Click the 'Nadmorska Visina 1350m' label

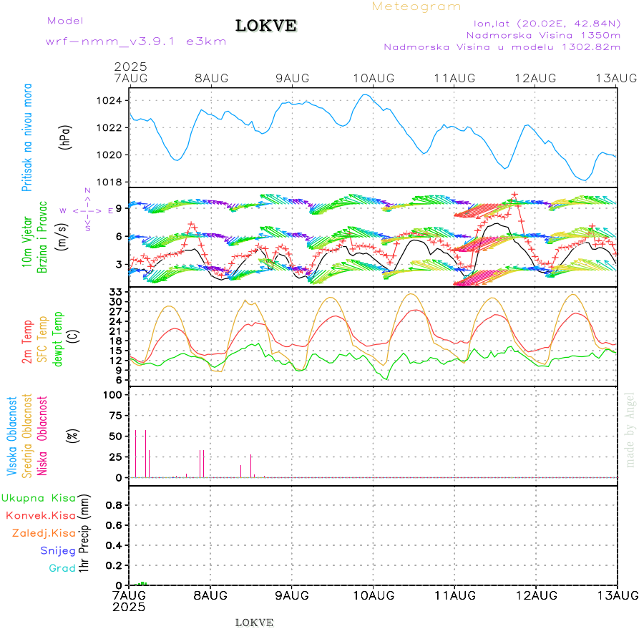pos(543,34)
